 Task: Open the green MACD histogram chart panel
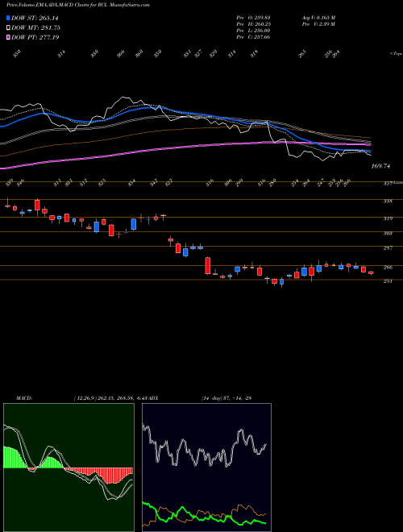point(69,468)
